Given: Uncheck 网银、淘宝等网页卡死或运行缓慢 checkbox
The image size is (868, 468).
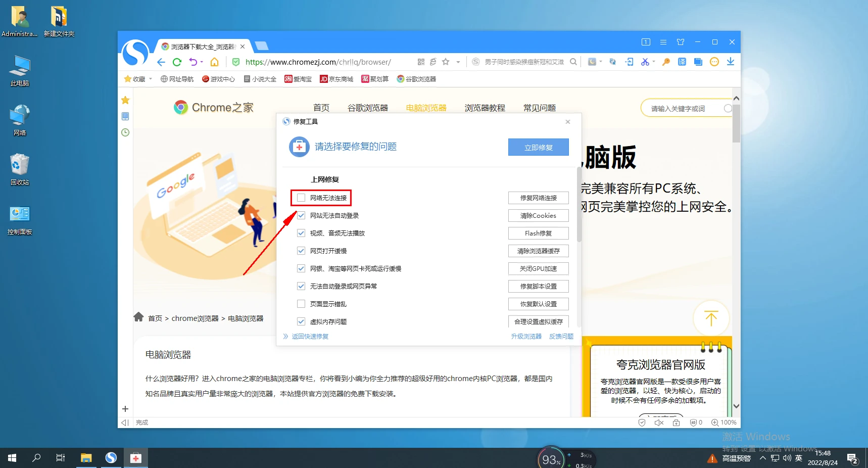Looking at the screenshot, I should [x=301, y=268].
